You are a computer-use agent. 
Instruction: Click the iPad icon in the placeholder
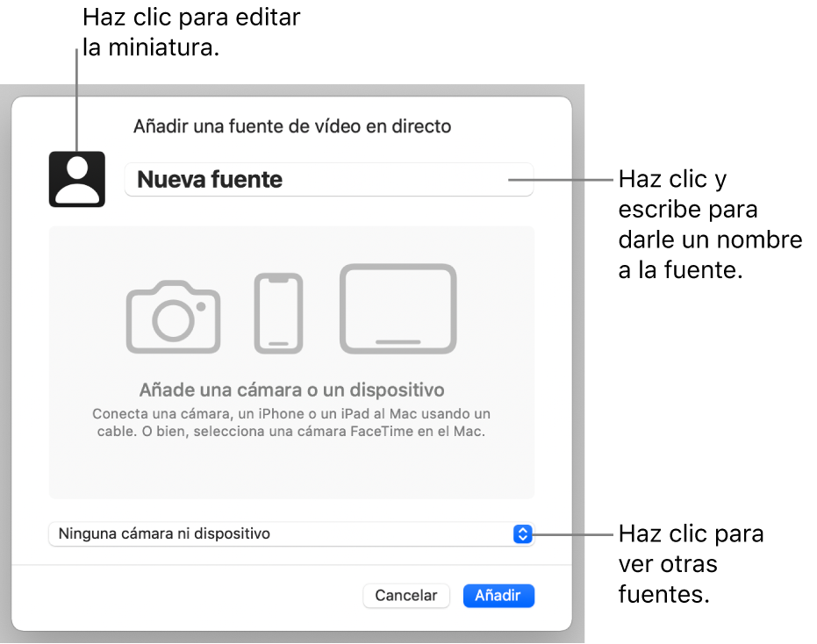398,309
